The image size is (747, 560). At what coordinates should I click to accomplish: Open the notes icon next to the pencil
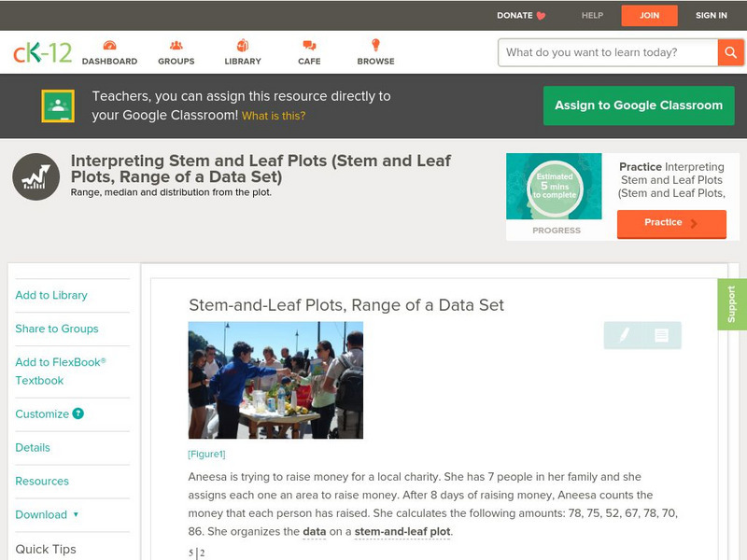tap(660, 336)
